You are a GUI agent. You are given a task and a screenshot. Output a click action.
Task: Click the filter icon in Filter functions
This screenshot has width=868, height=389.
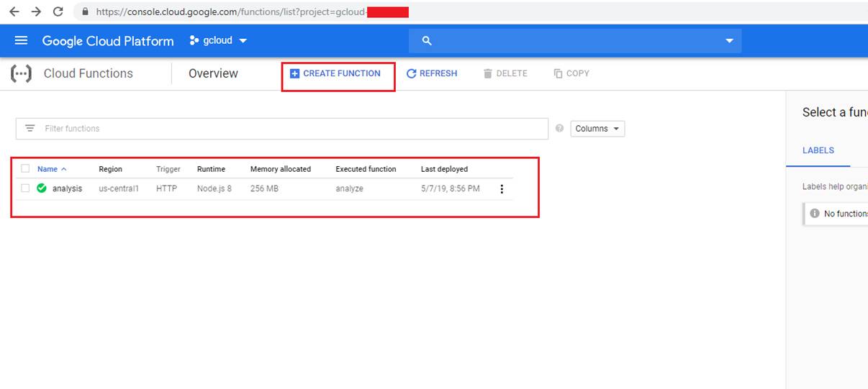point(30,128)
